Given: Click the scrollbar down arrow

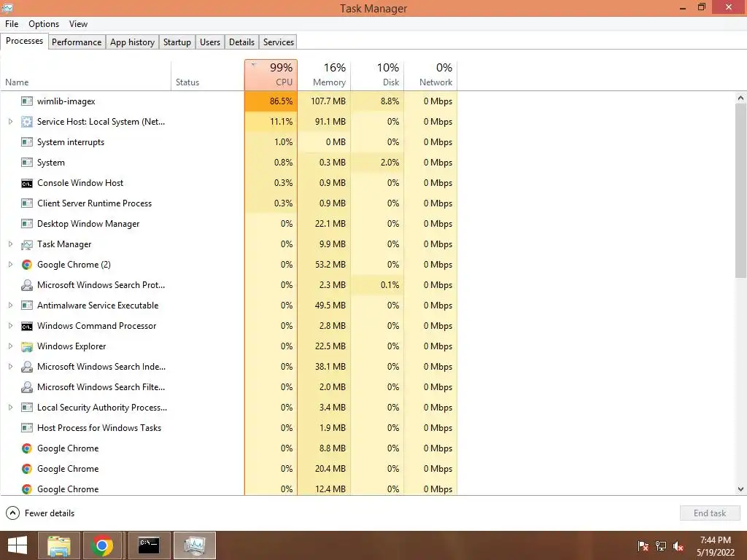Looking at the screenshot, I should (740, 489).
